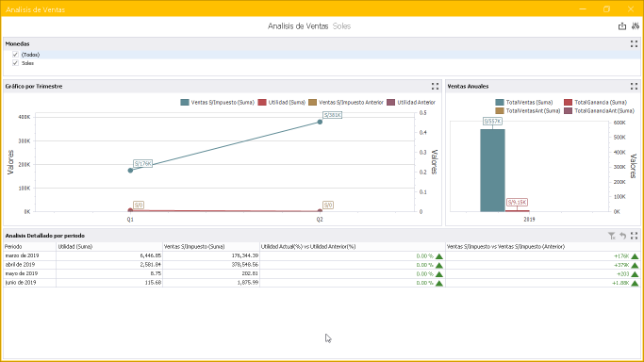
Task: Sort by Utilidad (Suma) column header
Action: (109, 247)
